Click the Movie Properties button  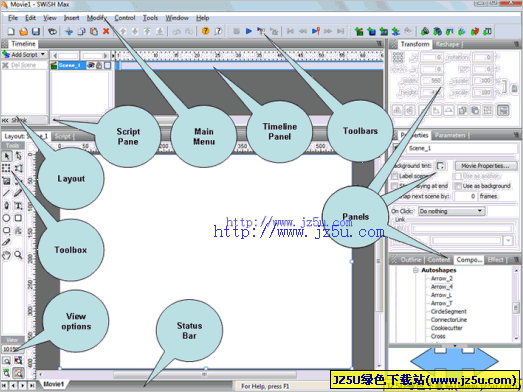[x=485, y=166]
